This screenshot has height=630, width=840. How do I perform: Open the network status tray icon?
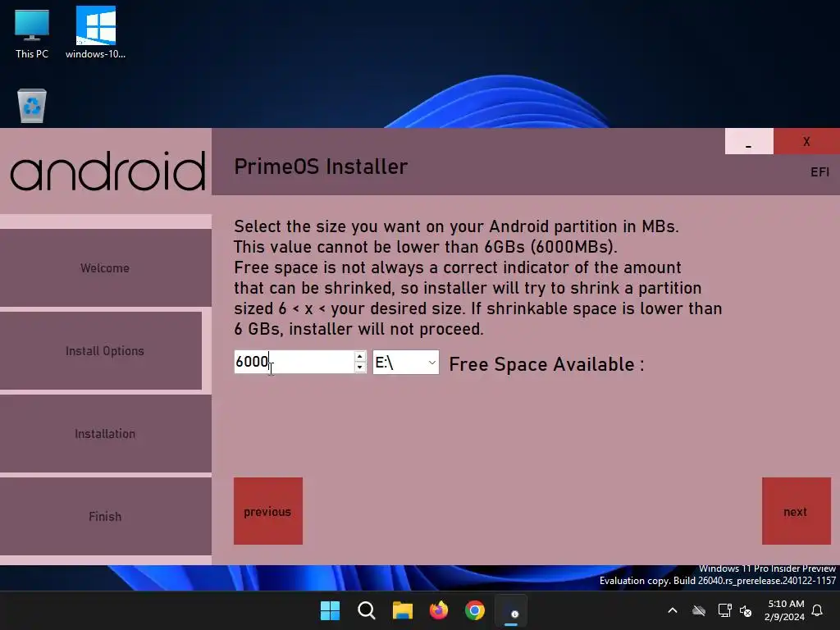point(724,610)
